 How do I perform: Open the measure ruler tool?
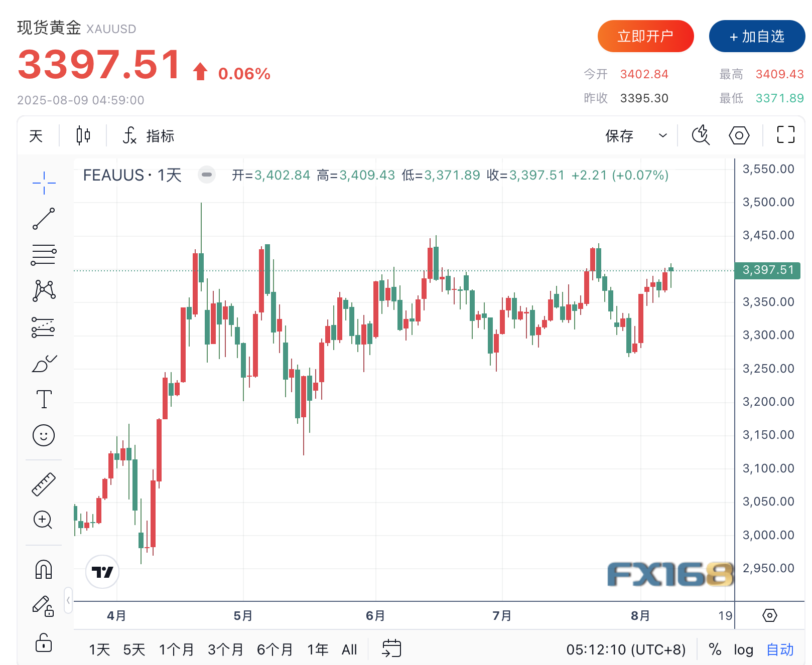point(44,484)
